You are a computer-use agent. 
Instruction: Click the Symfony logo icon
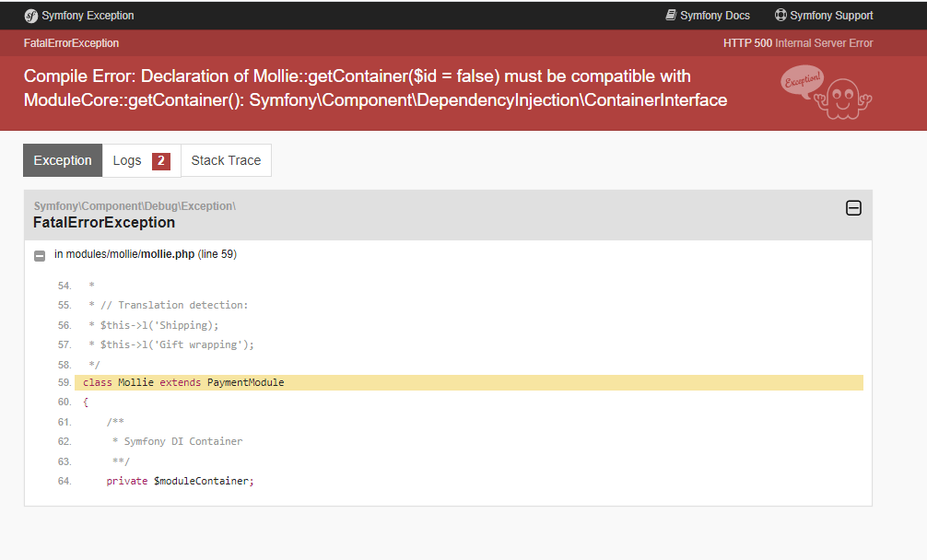(x=30, y=16)
